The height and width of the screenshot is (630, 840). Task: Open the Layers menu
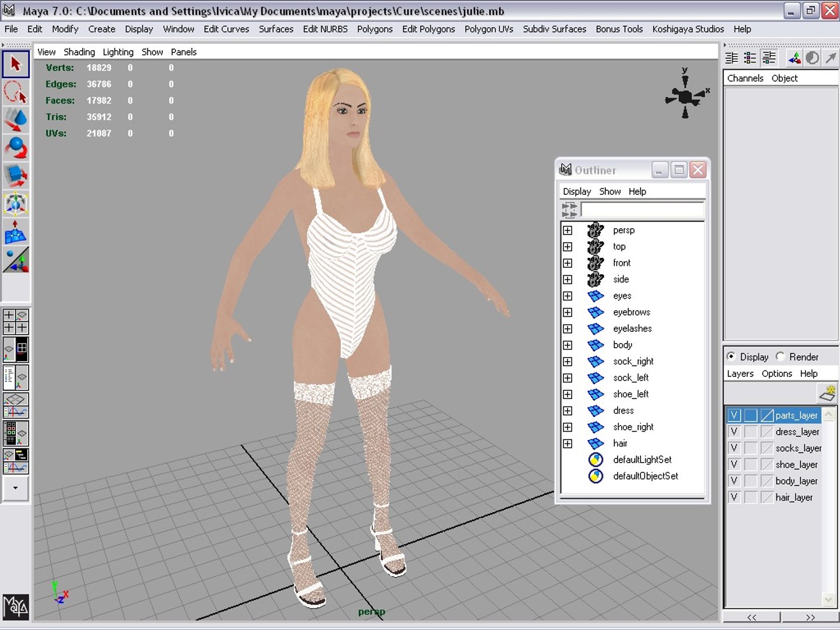tap(740, 373)
